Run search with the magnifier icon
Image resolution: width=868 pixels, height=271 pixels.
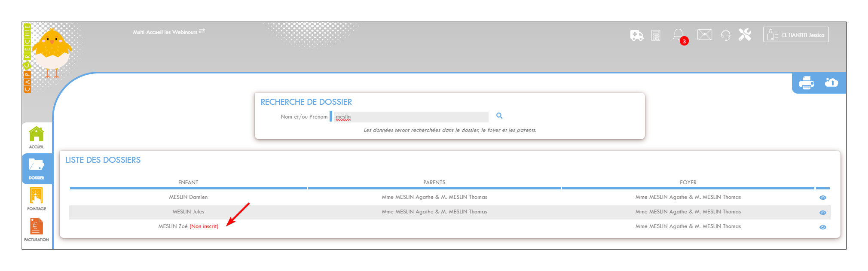click(499, 116)
